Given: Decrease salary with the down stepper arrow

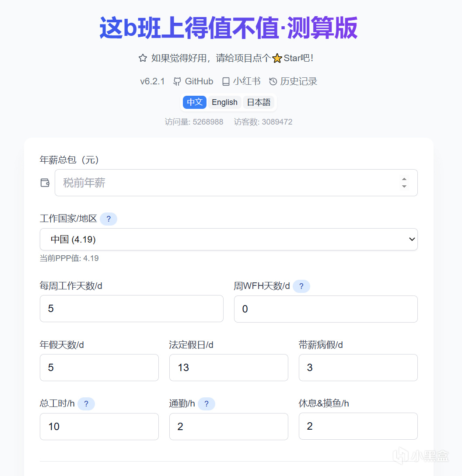Looking at the screenshot, I should 404,186.
